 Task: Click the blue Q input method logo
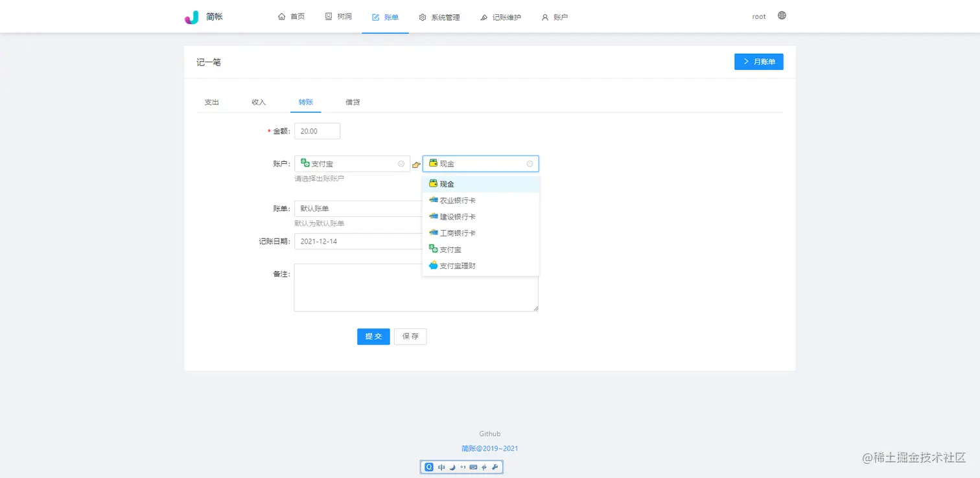click(428, 467)
